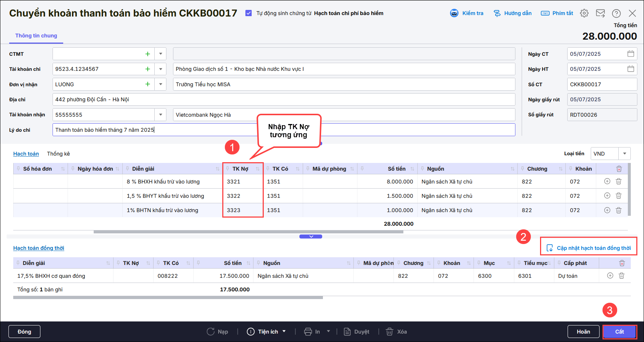Select the Thông tin chung tab
This screenshot has width=644, height=342.
point(36,36)
